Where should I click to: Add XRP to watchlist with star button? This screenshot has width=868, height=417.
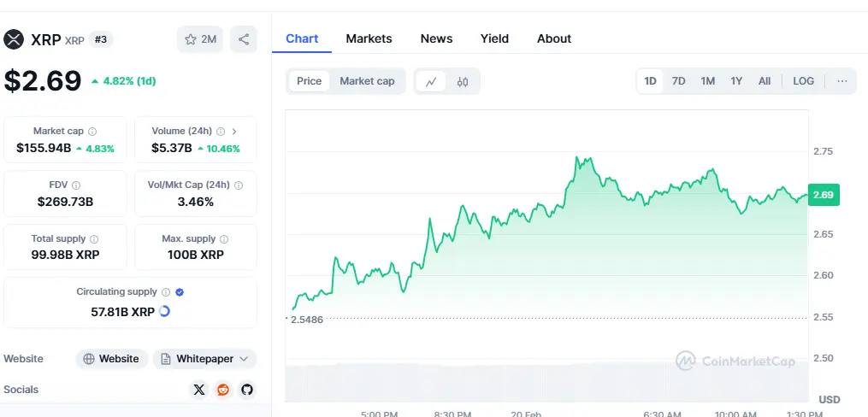click(201, 39)
